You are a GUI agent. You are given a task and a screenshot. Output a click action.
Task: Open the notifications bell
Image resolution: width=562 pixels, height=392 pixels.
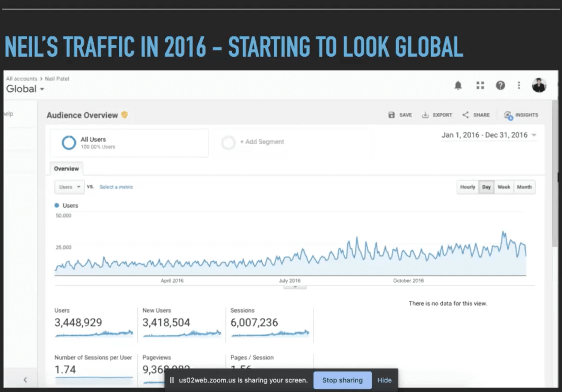(458, 85)
